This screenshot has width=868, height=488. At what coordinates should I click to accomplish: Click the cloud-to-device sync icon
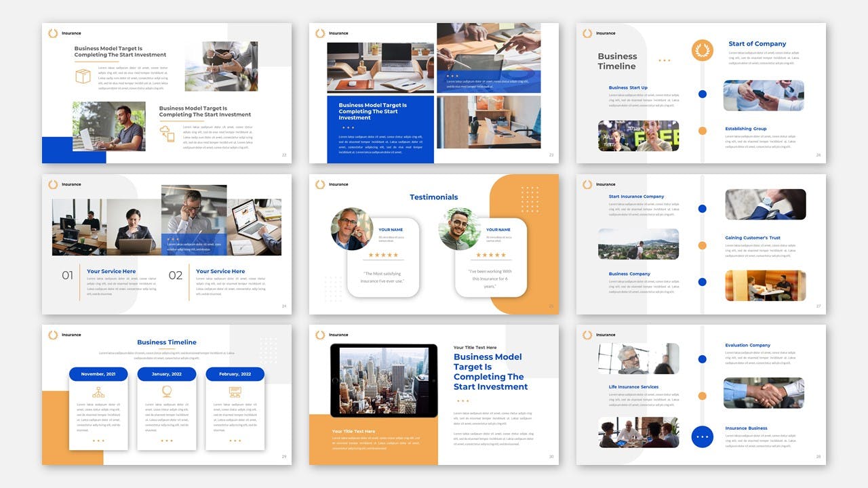(167, 134)
